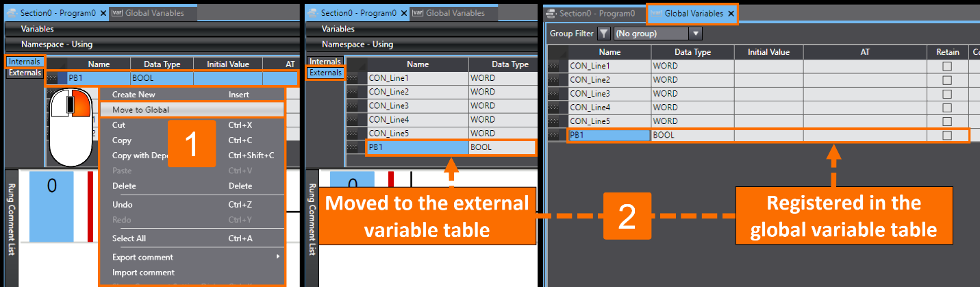The height and width of the screenshot is (287, 980).
Task: Click the Section0 program icon in Global Variables window
Action: pyautogui.click(x=552, y=14)
